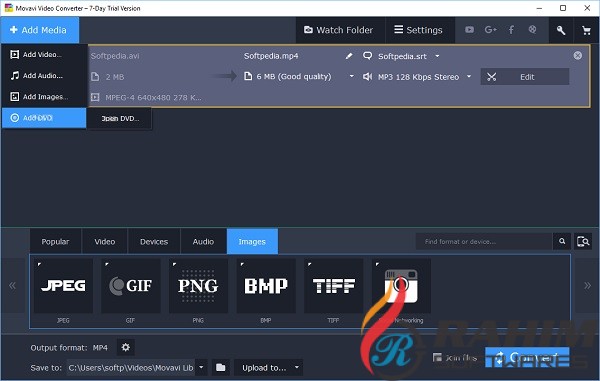Click the activation key icon
Screen dimensions: 600x381
pos(561,30)
